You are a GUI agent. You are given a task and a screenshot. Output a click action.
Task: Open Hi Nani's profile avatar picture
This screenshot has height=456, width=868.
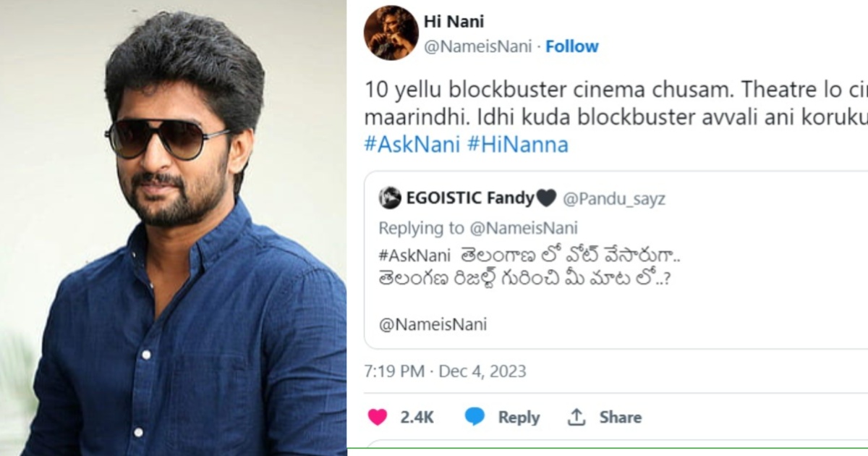[x=391, y=33]
